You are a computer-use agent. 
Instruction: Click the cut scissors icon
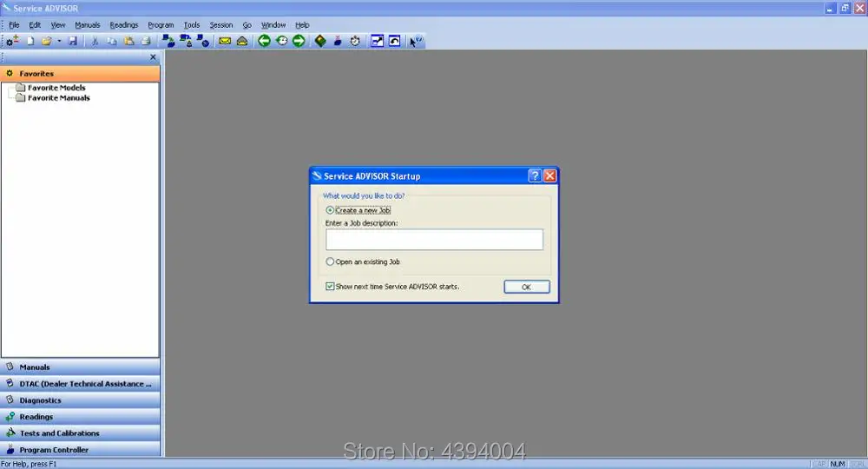(95, 41)
